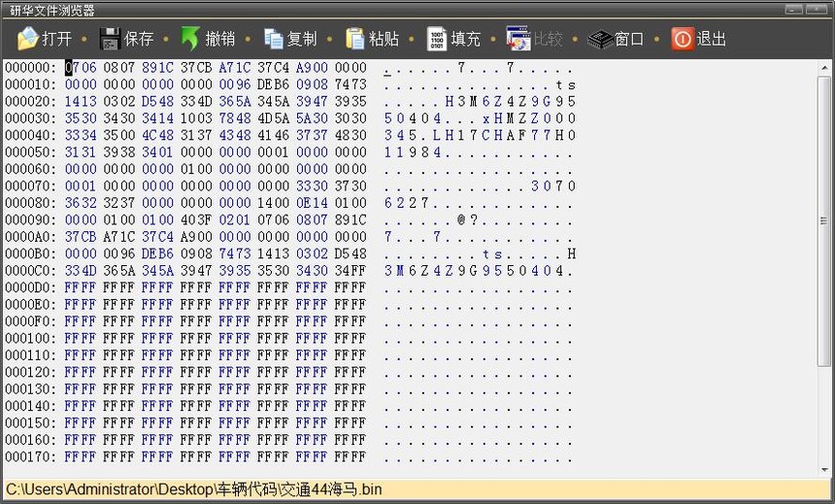The height and width of the screenshot is (504, 835).
Task: Click the 复制 (Copy) documents icon
Action: click(274, 39)
